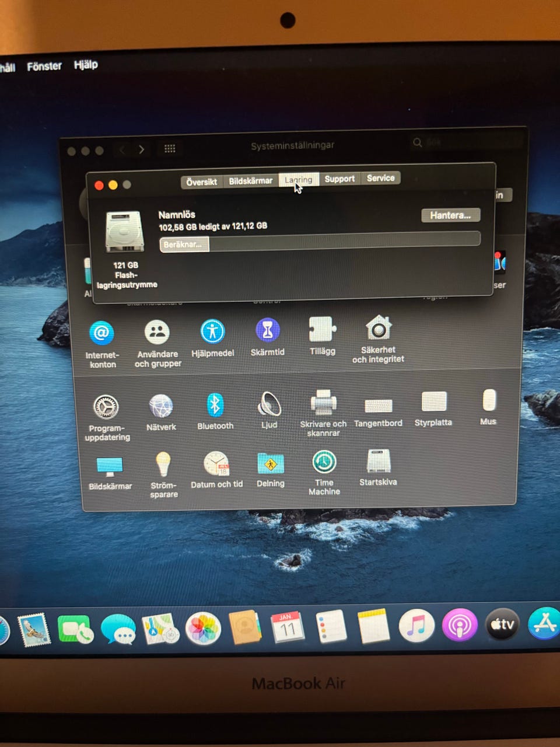
Task: Click the Namnlös disk name
Action: tap(177, 214)
